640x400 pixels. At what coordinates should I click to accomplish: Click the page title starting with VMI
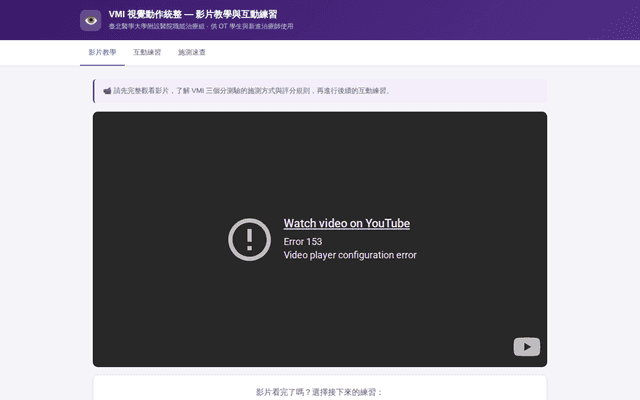point(193,14)
